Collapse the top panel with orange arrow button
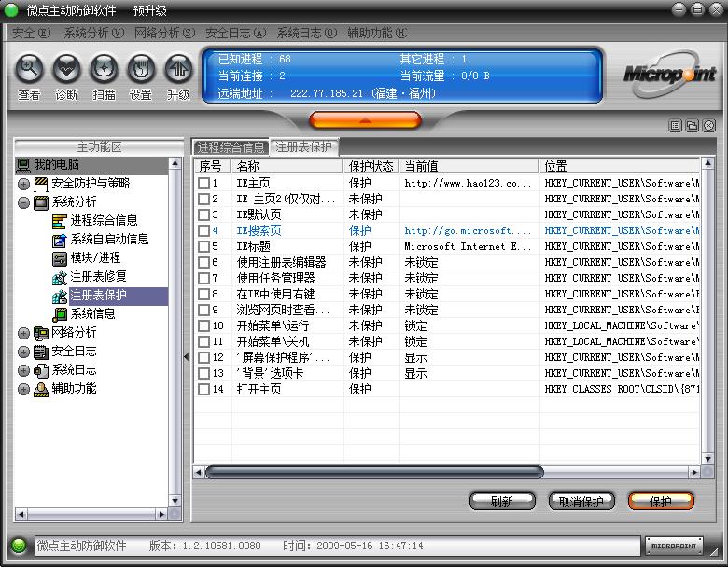The height and width of the screenshot is (567, 728). pyautogui.click(x=365, y=120)
